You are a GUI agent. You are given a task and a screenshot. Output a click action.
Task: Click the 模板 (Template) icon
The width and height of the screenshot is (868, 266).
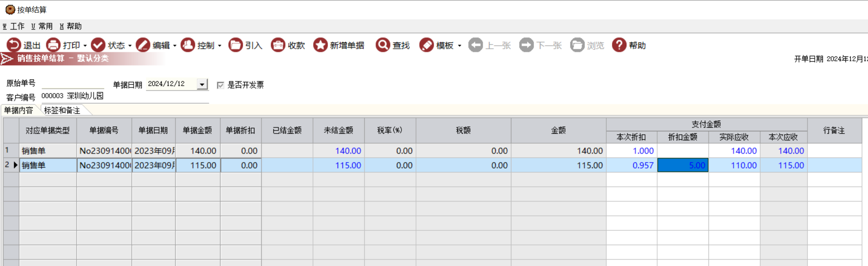(x=427, y=45)
